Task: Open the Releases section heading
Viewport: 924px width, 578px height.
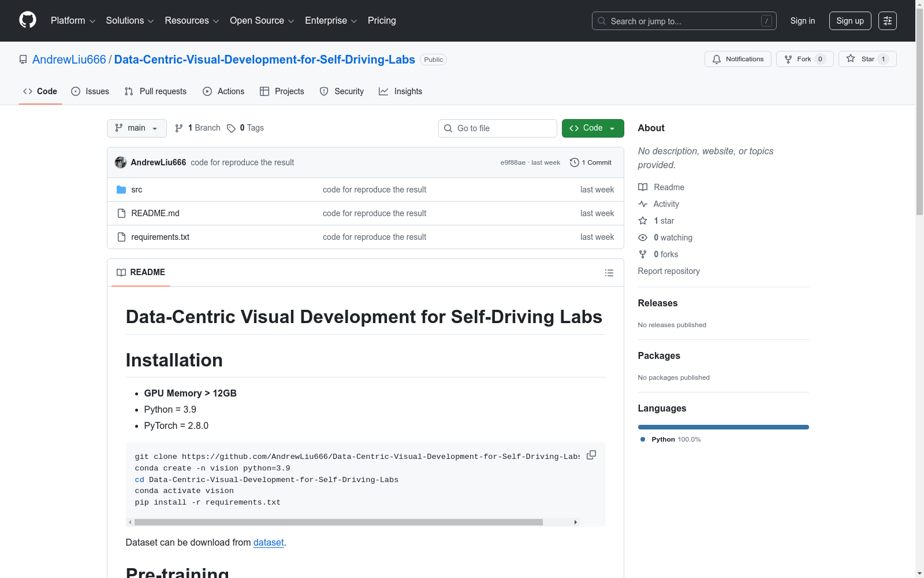Action: (x=658, y=303)
